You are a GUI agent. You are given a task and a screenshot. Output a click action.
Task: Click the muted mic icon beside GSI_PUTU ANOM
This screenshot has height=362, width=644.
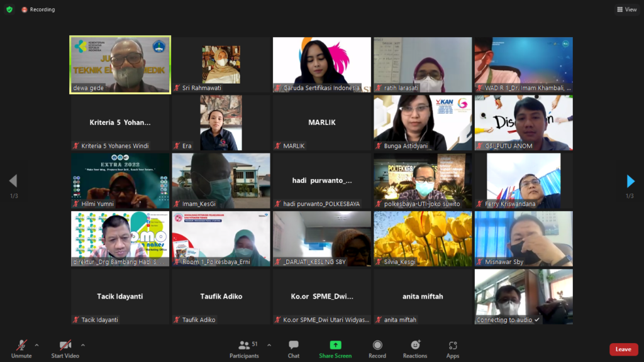click(480, 146)
